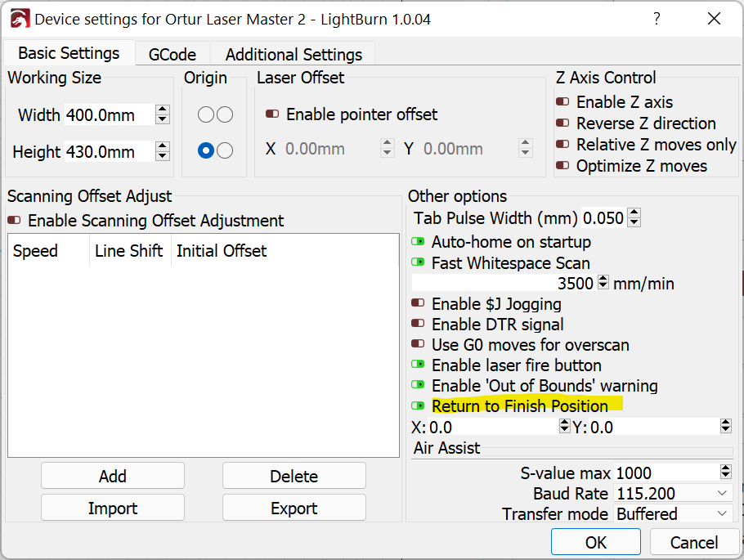This screenshot has height=560, width=744.
Task: Click the Line Shift column header
Action: [130, 251]
